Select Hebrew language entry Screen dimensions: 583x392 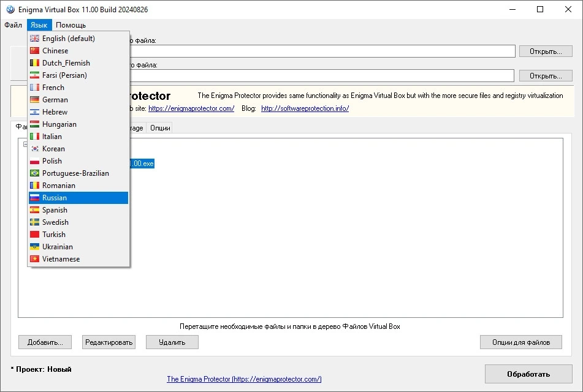[x=78, y=112]
